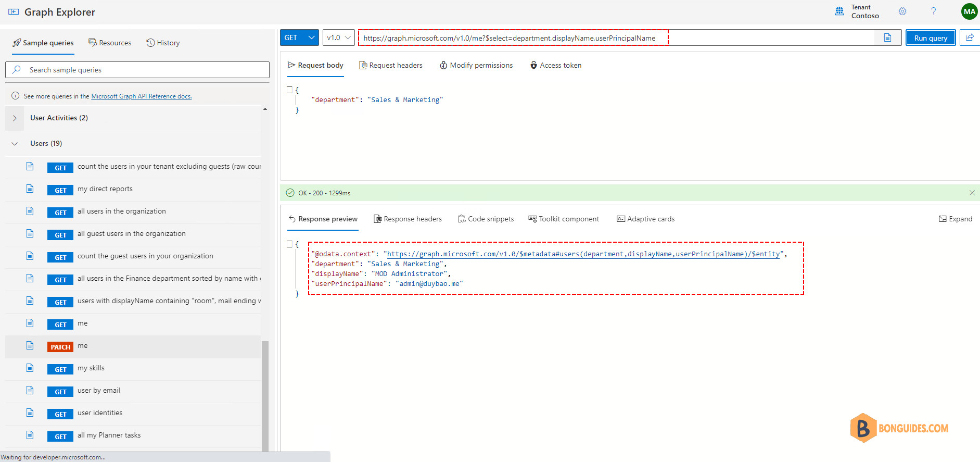Select the 'my skills' sample query
This screenshot has width=980, height=462.
tap(91, 368)
